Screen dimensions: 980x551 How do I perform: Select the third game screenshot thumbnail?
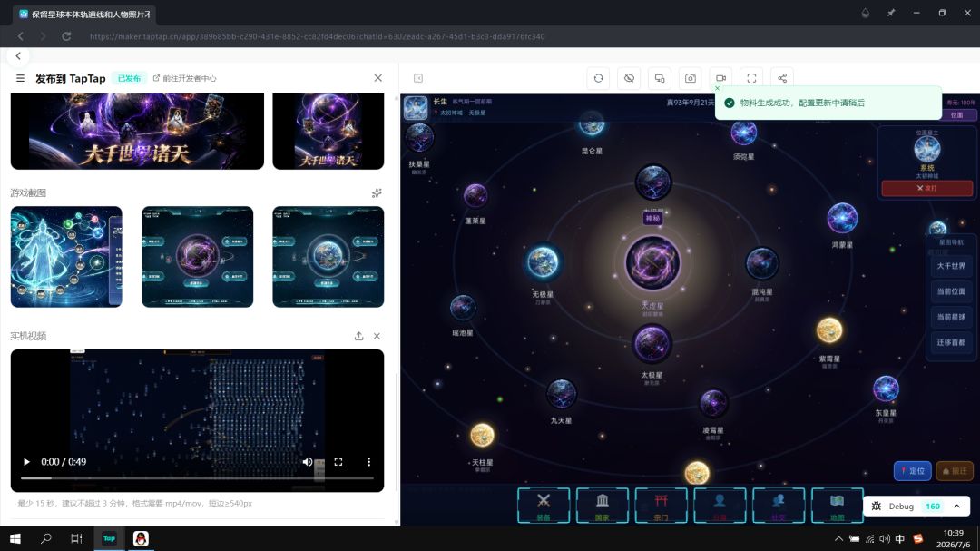(328, 256)
